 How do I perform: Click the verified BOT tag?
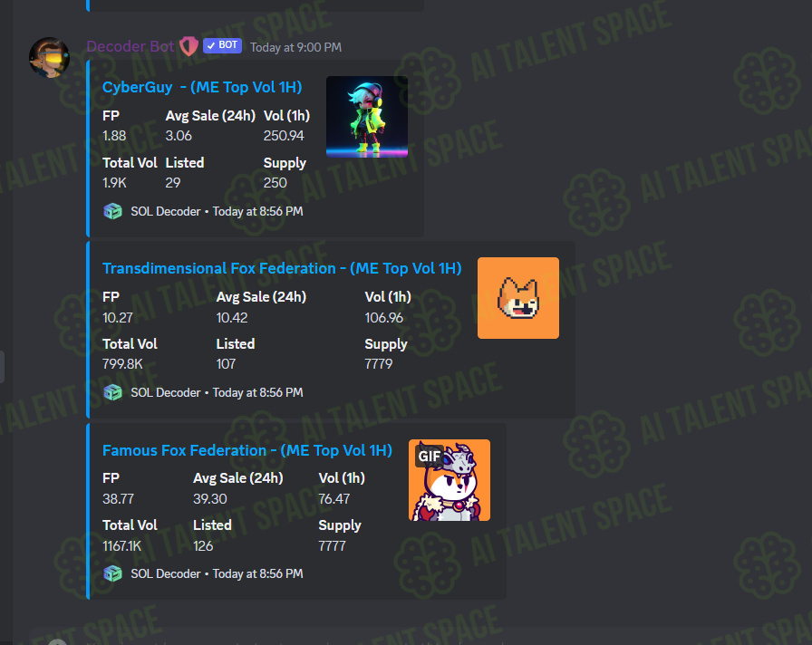tap(223, 45)
